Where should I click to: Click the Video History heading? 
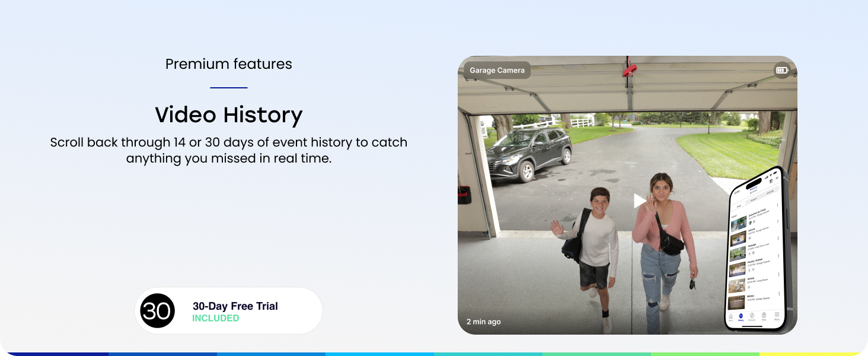229,115
